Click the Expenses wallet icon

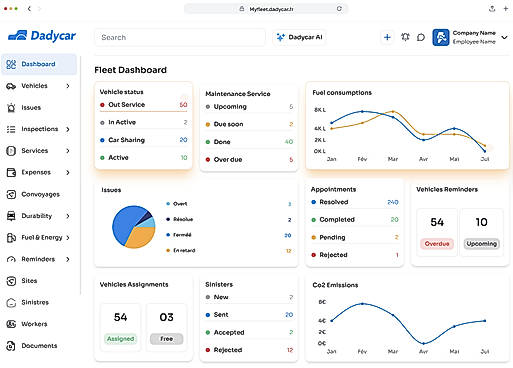(11, 172)
